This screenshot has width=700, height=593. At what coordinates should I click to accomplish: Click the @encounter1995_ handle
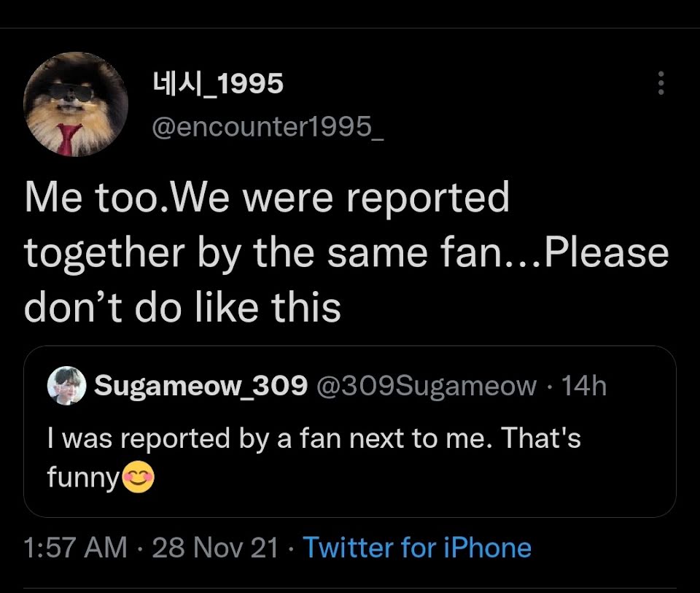266,129
